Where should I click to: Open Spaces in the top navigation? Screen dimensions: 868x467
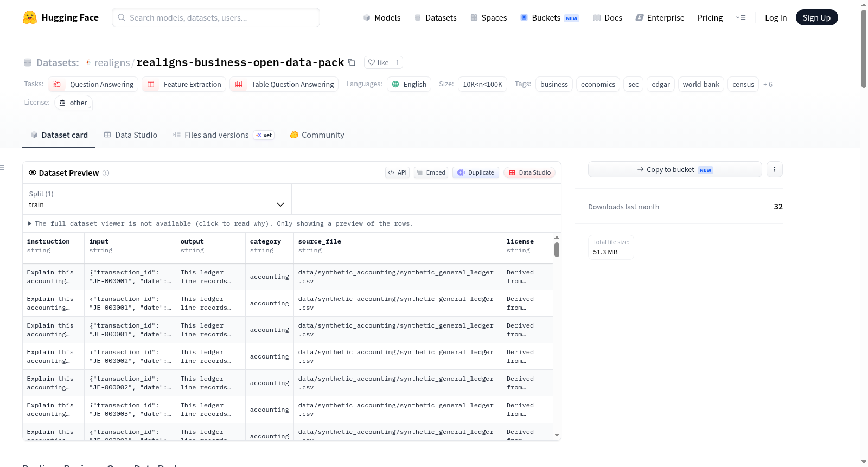pyautogui.click(x=488, y=17)
